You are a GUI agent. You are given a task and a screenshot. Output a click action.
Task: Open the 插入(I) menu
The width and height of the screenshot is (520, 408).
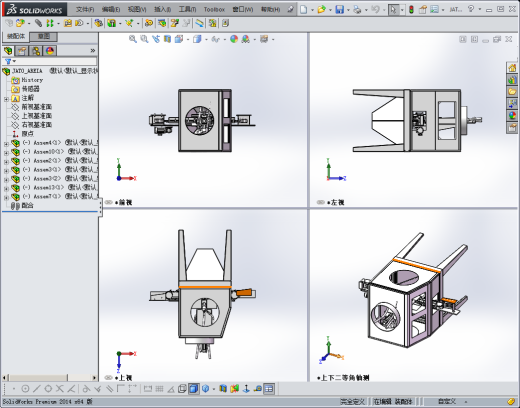pos(163,9)
